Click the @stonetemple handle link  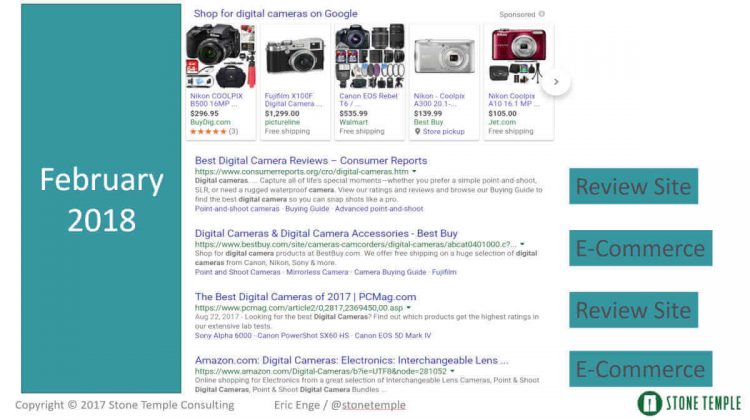[368, 405]
